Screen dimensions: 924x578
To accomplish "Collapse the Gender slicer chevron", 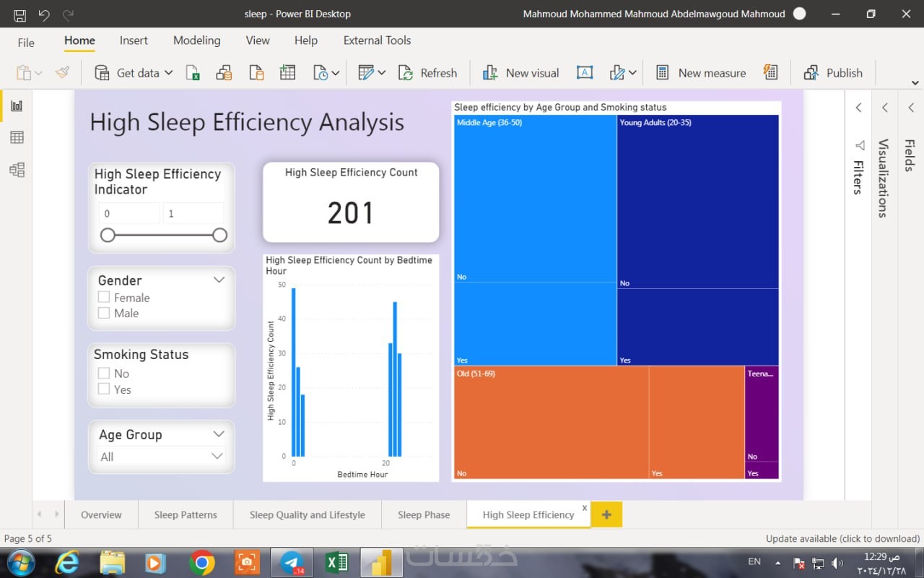I will click(x=219, y=280).
